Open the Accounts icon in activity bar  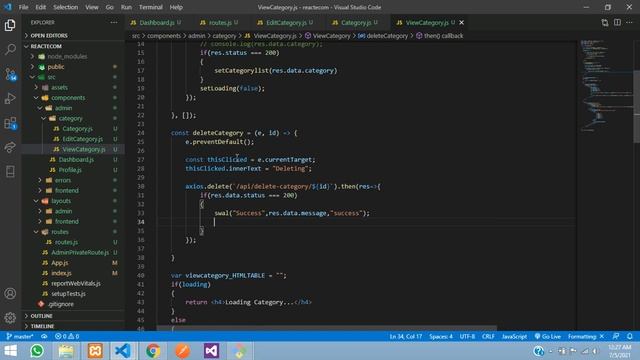(10, 293)
